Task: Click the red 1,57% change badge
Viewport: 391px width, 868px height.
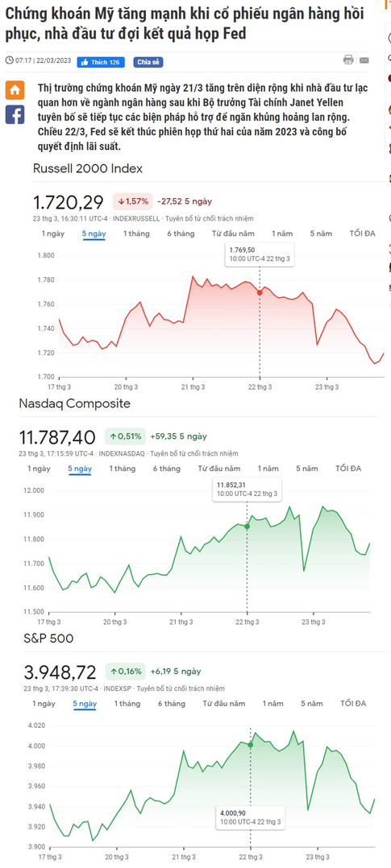Action: 132,201
